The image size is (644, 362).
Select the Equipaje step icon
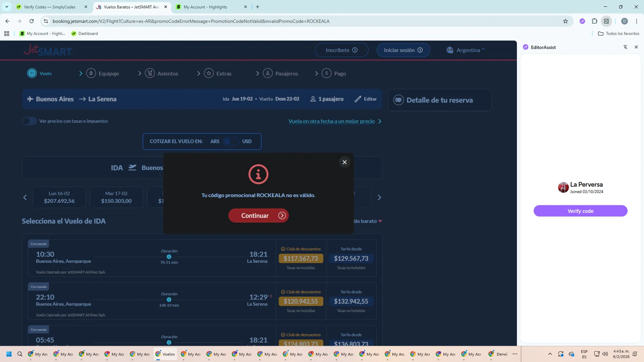point(91,73)
